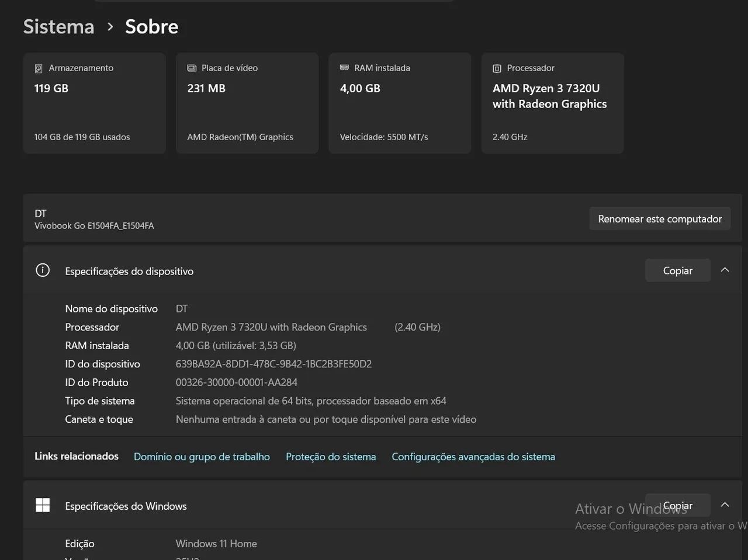Click the Nome do dispositivo label
The width and height of the screenshot is (748, 560).
(112, 309)
